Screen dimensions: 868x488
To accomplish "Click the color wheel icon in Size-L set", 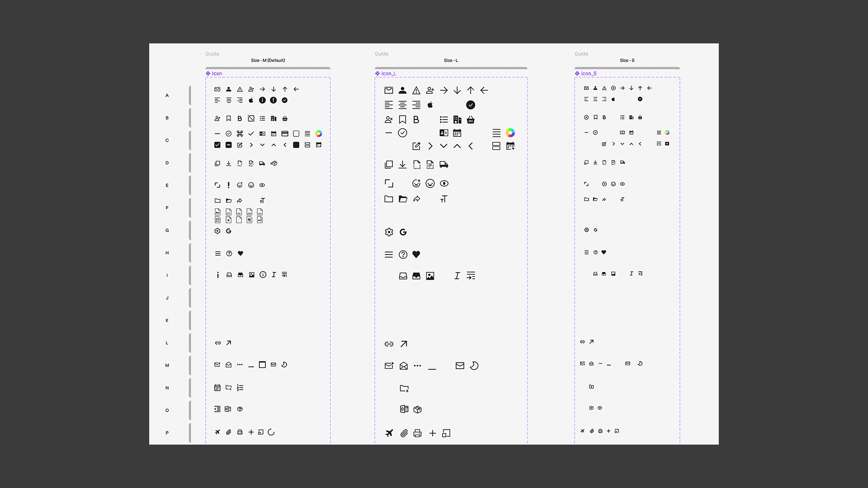I will coord(510,133).
